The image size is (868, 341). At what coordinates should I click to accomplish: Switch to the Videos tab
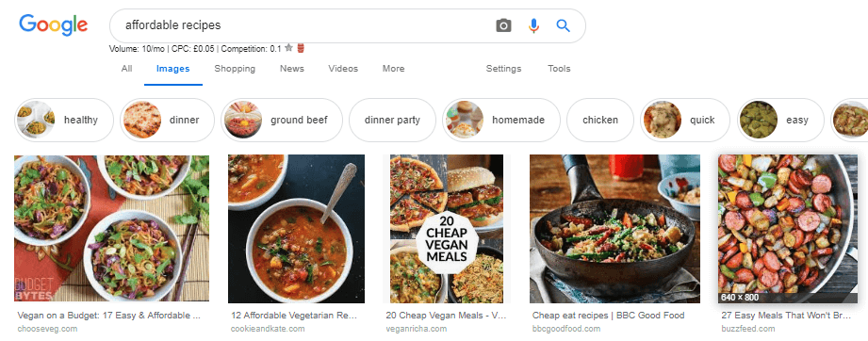343,69
